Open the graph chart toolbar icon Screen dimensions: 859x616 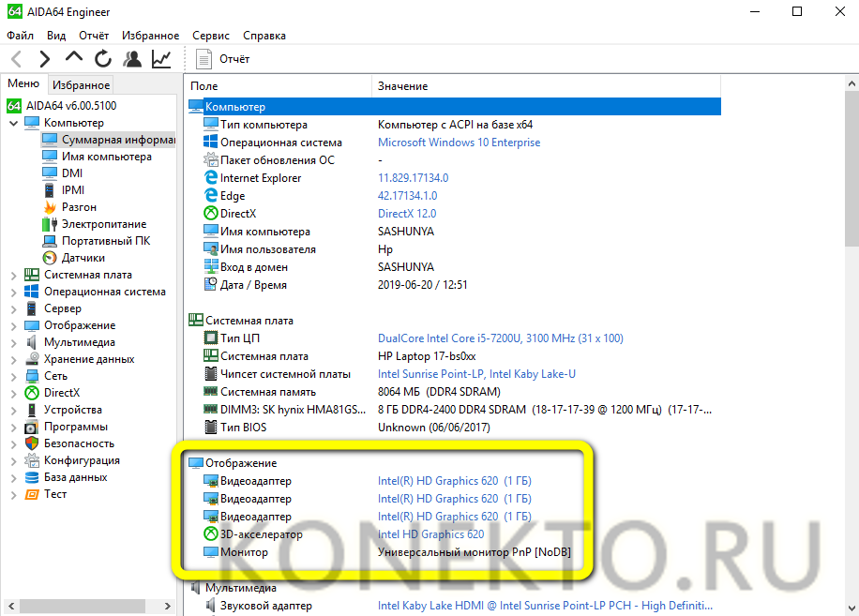click(x=161, y=58)
